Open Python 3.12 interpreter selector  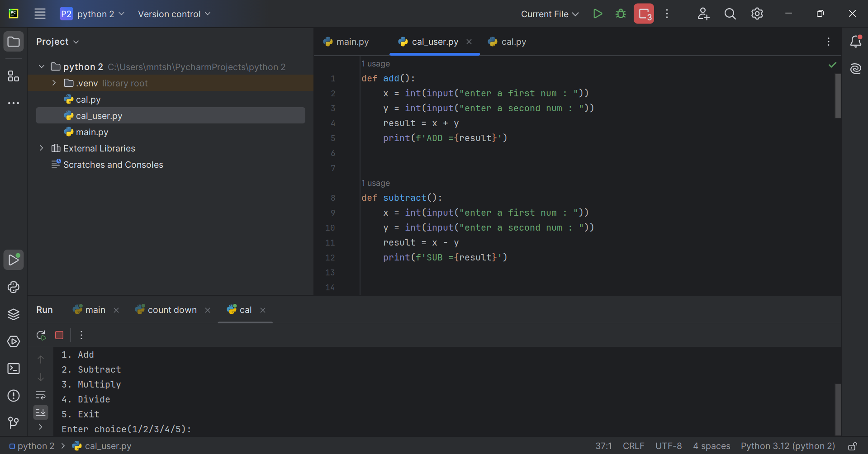788,446
